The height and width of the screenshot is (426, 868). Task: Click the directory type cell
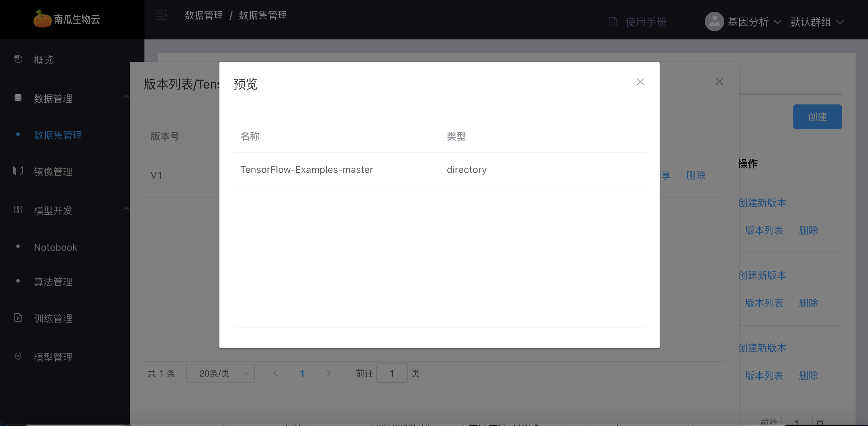coord(466,169)
